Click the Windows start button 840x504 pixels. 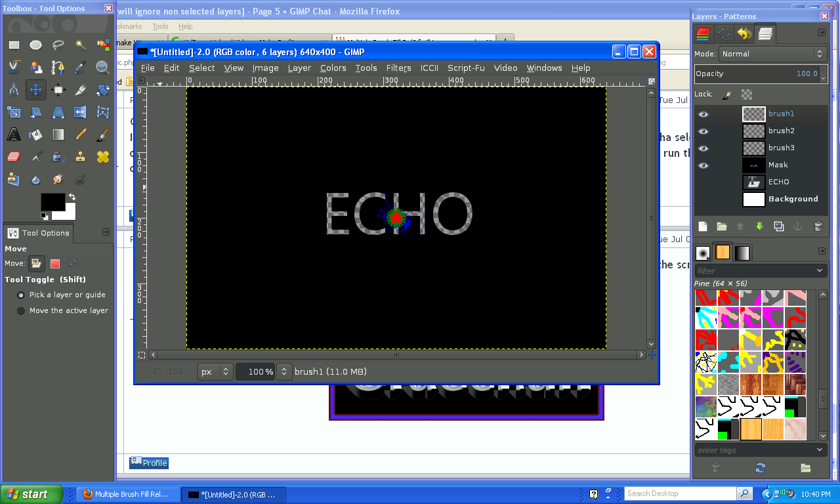31,494
